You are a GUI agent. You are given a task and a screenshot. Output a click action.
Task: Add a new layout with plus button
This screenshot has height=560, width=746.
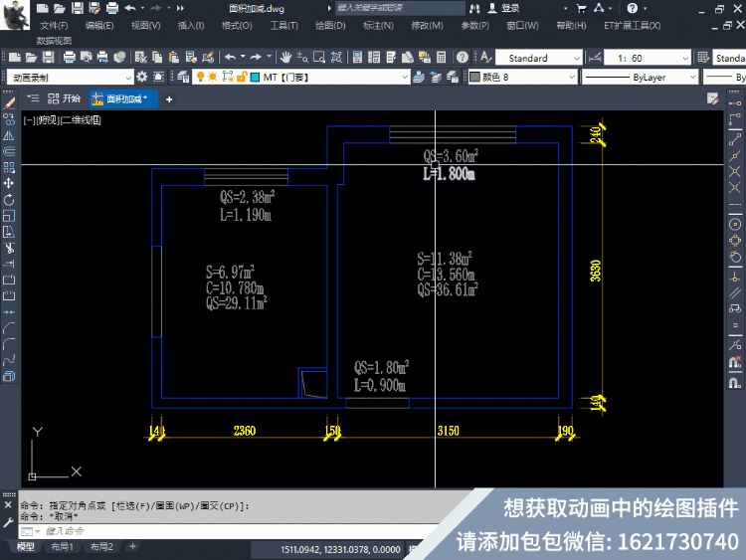tap(132, 547)
